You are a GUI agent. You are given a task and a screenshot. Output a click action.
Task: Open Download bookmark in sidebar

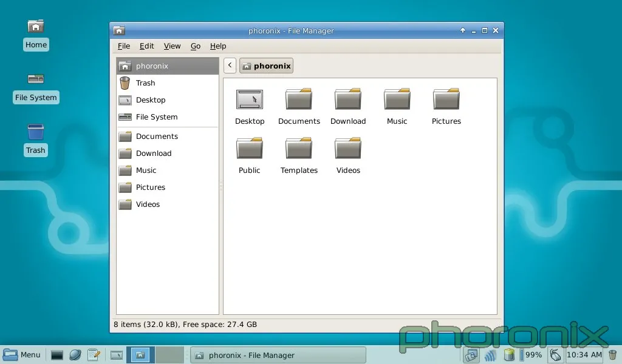click(168, 153)
